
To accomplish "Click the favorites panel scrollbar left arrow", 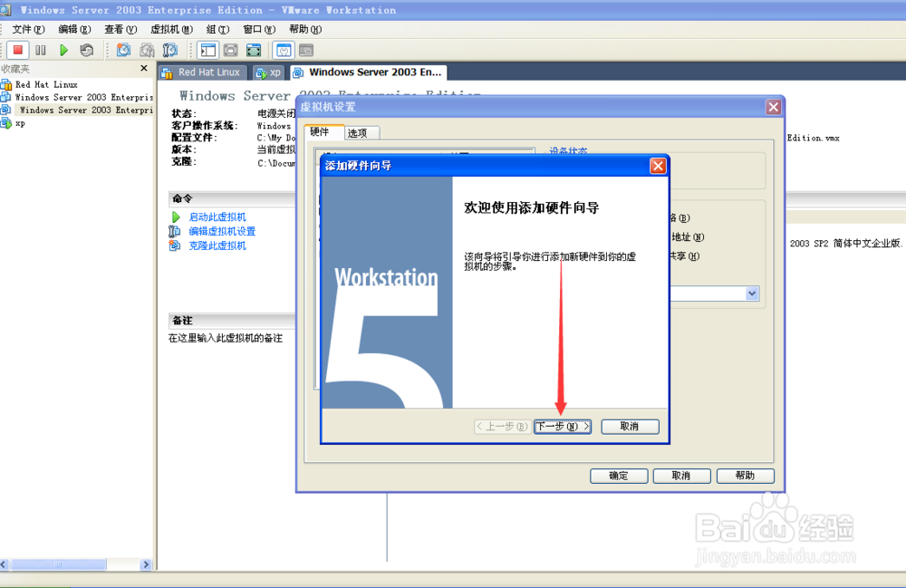I will pos(5,564).
